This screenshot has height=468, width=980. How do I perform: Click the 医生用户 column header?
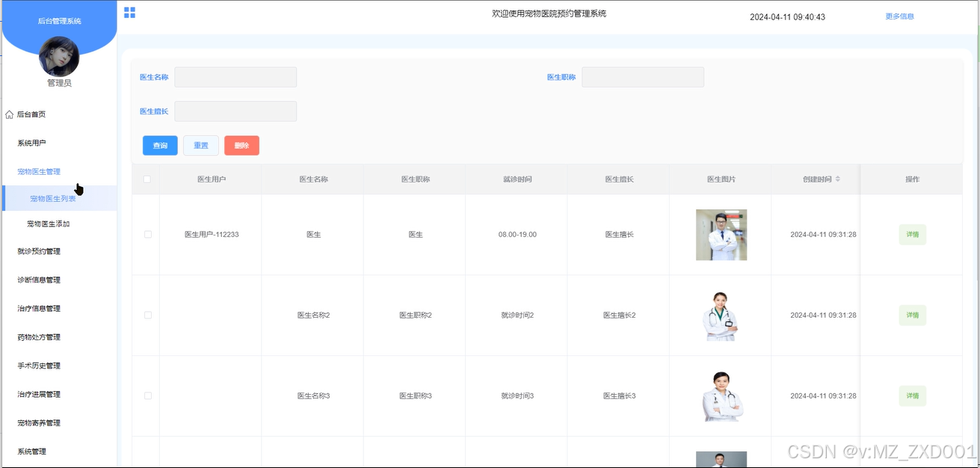[212, 179]
